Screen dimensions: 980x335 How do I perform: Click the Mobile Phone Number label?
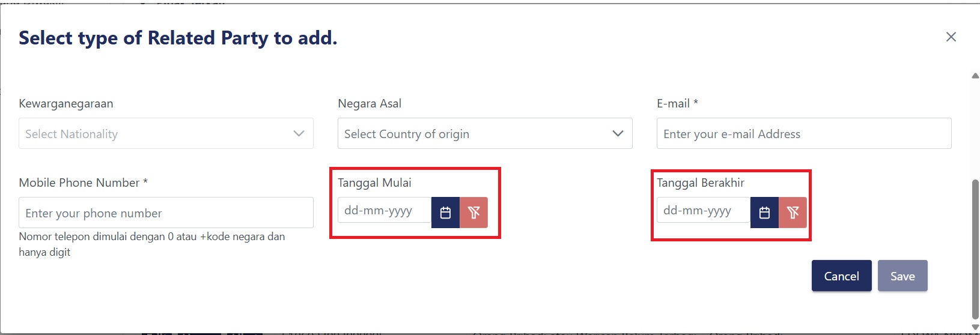tap(83, 183)
